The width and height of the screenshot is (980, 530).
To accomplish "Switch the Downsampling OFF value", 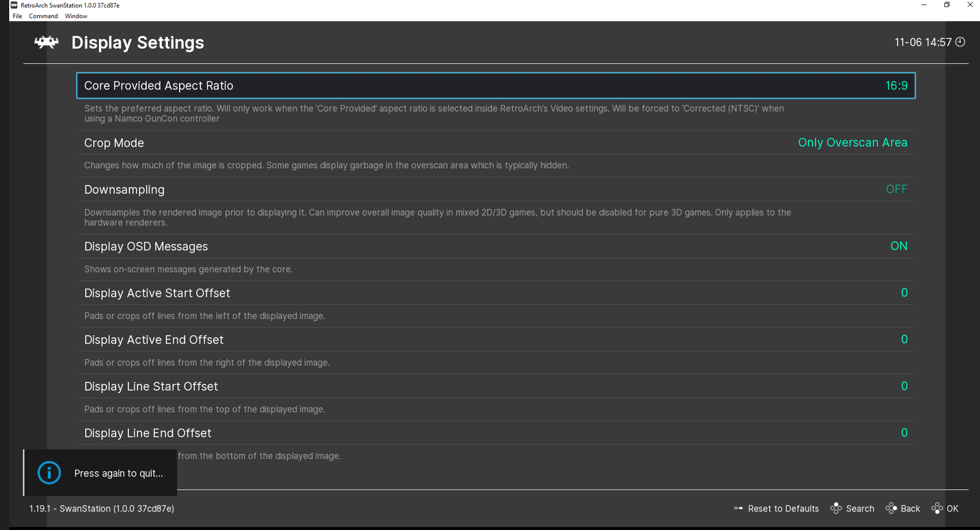I will coord(897,189).
